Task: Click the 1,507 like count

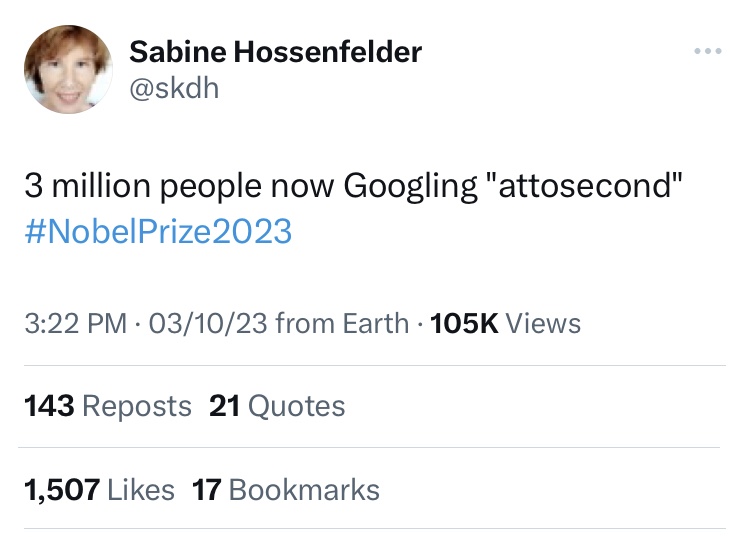Action: (x=61, y=489)
